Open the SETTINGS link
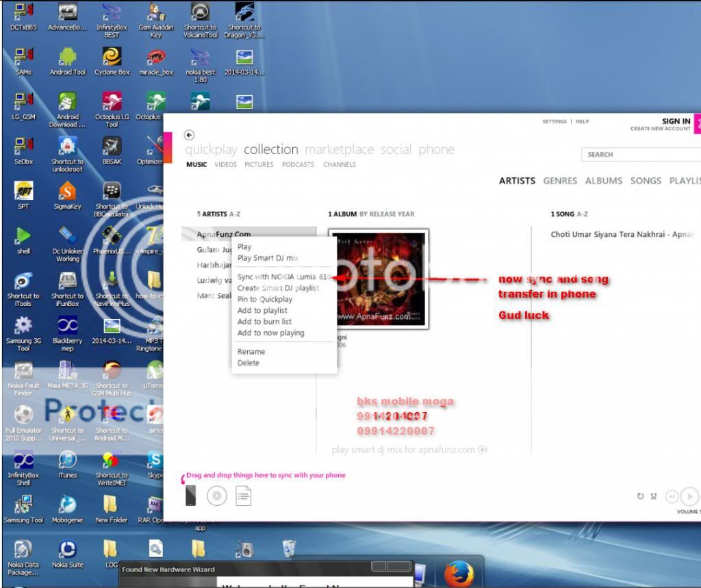701x588 pixels. tap(555, 122)
